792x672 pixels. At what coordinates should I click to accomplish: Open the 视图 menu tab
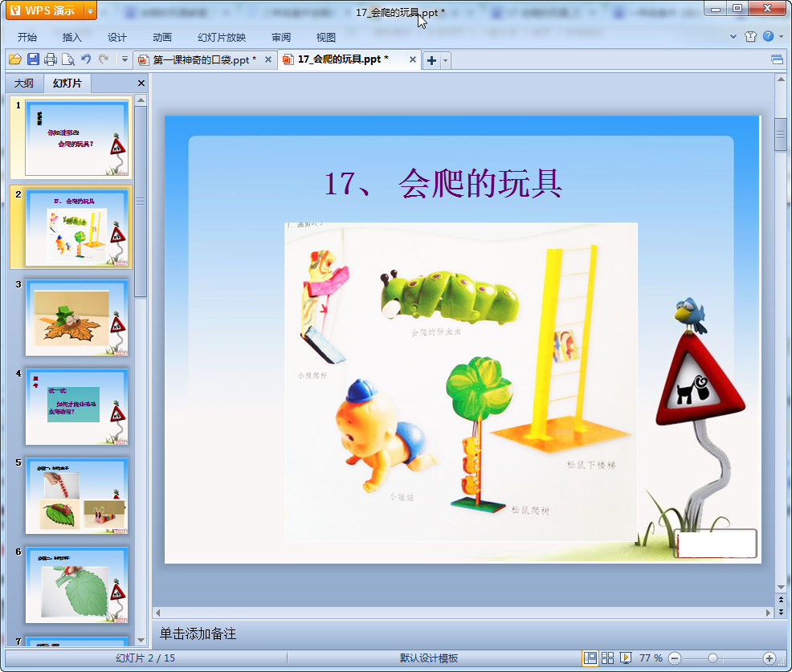(326, 38)
